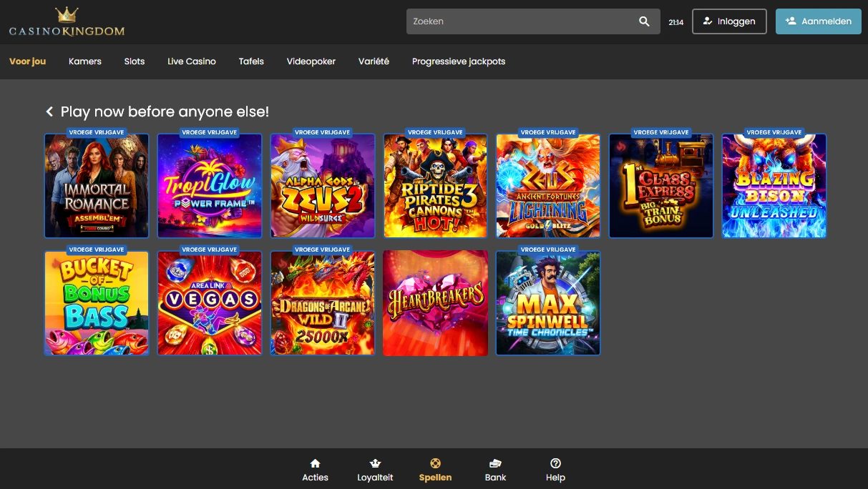Open the Immortal Romance Assemble'm game

97,186
